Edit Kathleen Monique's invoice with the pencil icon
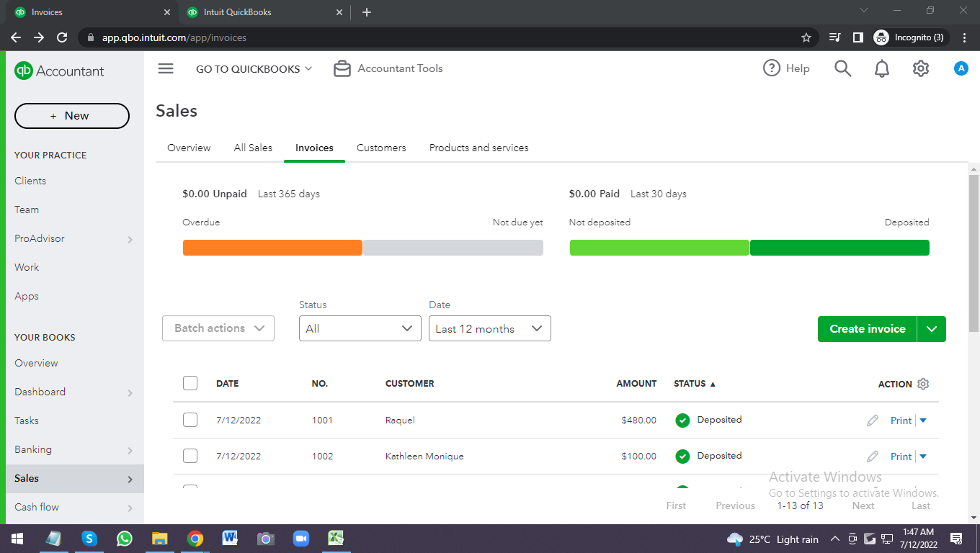 873,457
